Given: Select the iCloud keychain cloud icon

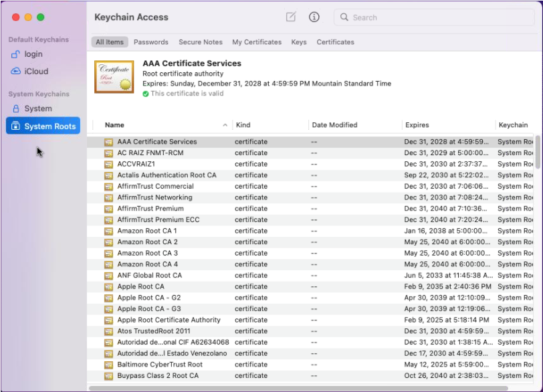Looking at the screenshot, I should tap(15, 71).
